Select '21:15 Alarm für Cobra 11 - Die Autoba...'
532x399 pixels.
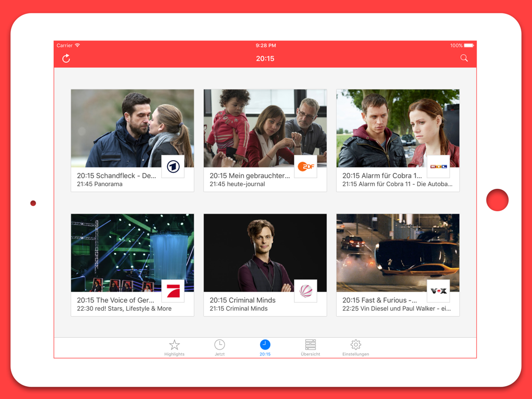(x=397, y=184)
